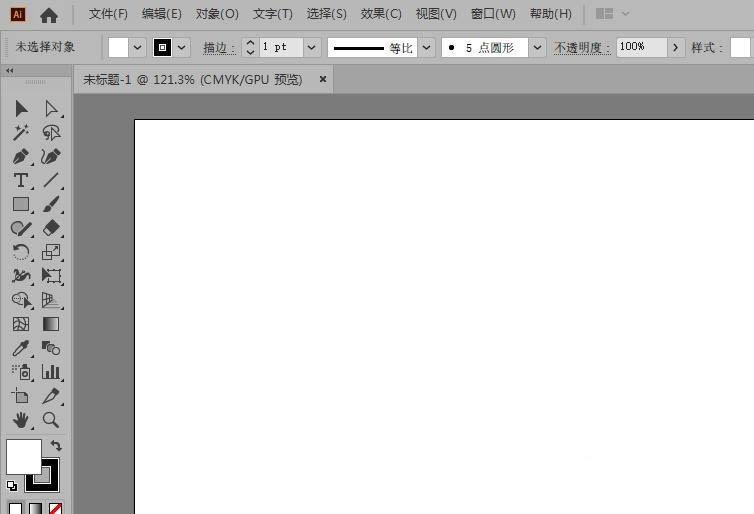Click the stroke weight stepper arrows
The height and width of the screenshot is (514, 754).
coord(250,48)
